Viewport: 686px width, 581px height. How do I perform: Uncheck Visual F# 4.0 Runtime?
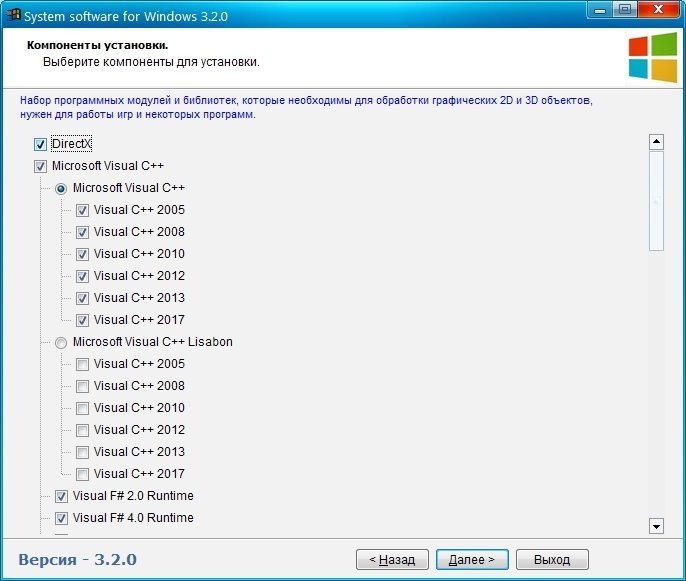pyautogui.click(x=61, y=518)
